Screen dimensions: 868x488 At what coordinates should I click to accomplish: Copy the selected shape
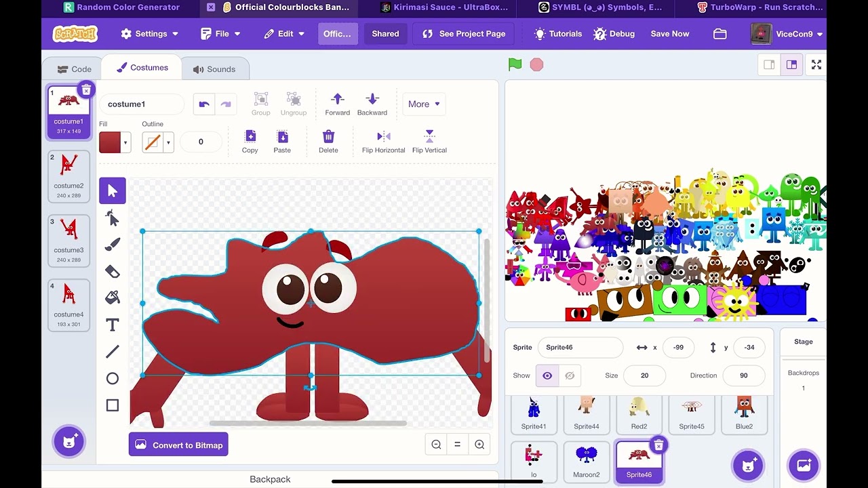coord(250,142)
